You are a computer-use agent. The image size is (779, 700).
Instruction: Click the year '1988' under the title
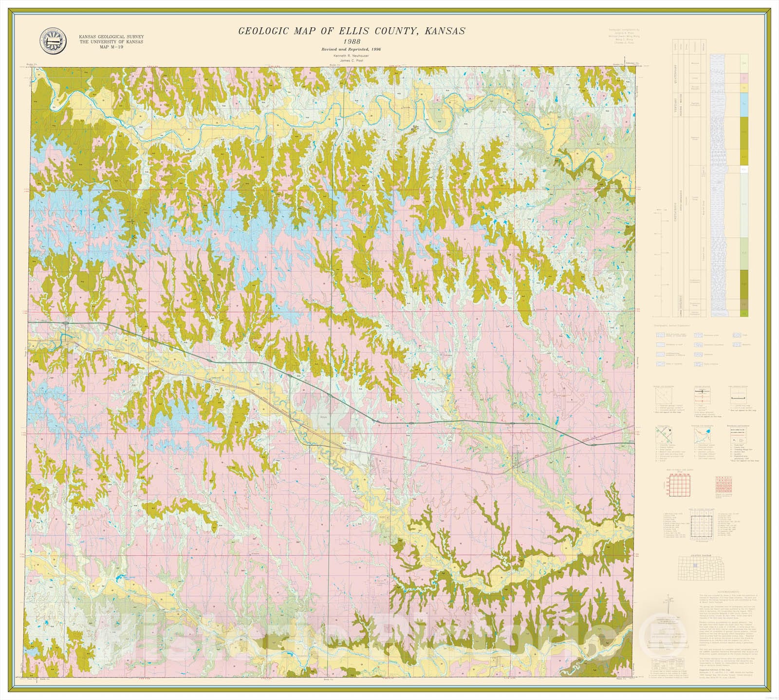click(x=351, y=42)
